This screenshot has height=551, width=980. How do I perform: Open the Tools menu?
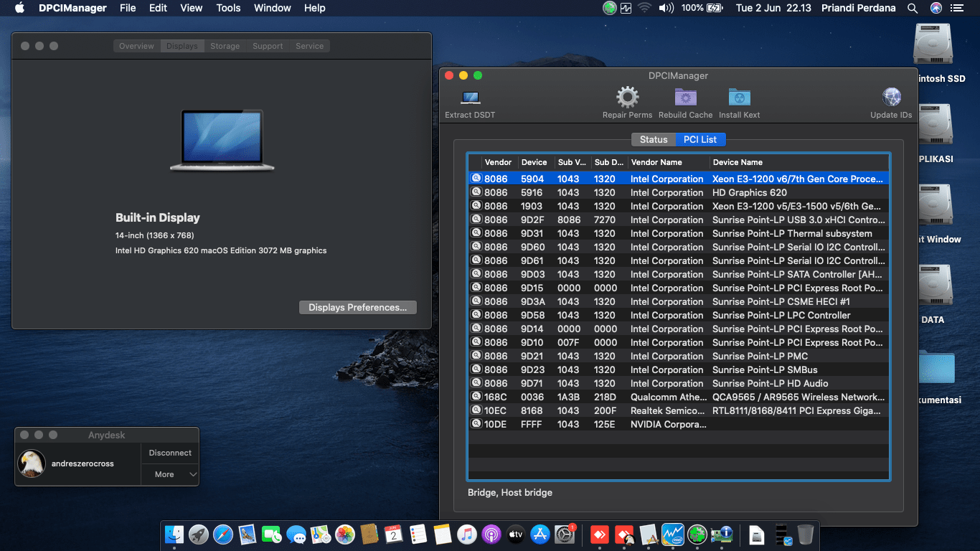(x=228, y=8)
